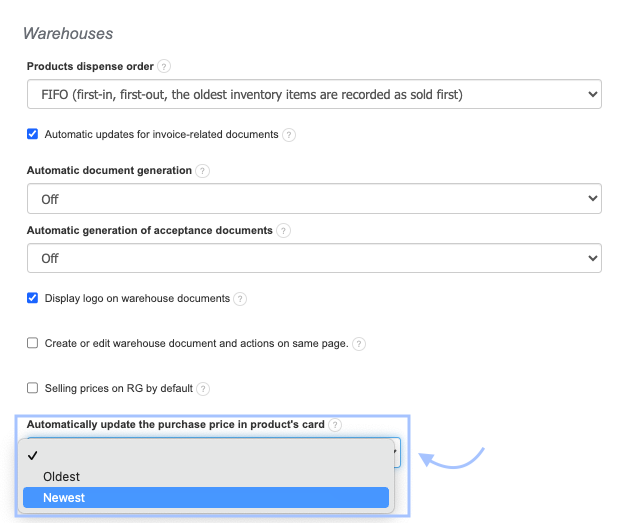The image size is (639, 523).
Task: Click the Warehouses section heading
Action: pyautogui.click(x=68, y=33)
